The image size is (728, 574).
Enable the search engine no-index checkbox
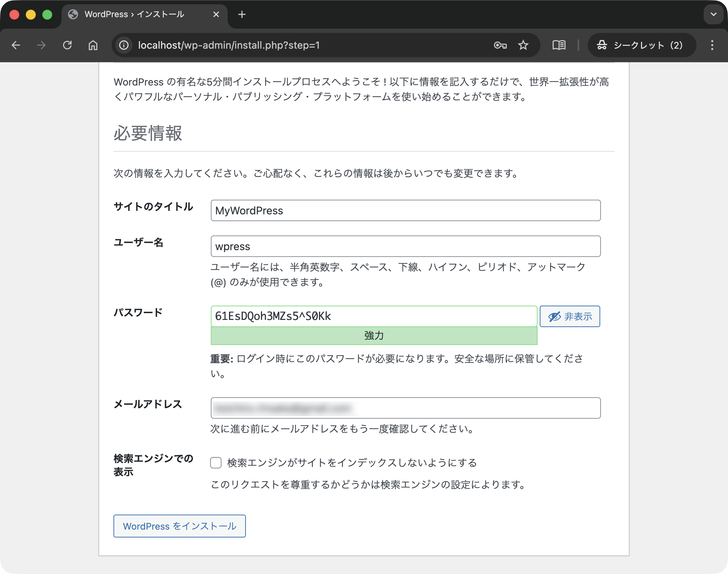(x=216, y=463)
